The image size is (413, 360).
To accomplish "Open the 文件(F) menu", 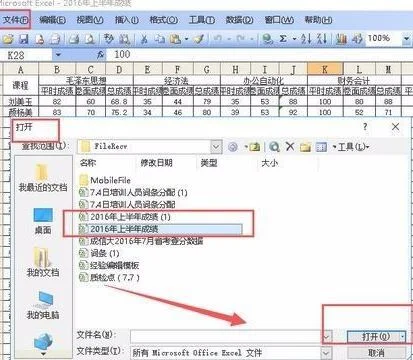I will [x=15, y=20].
